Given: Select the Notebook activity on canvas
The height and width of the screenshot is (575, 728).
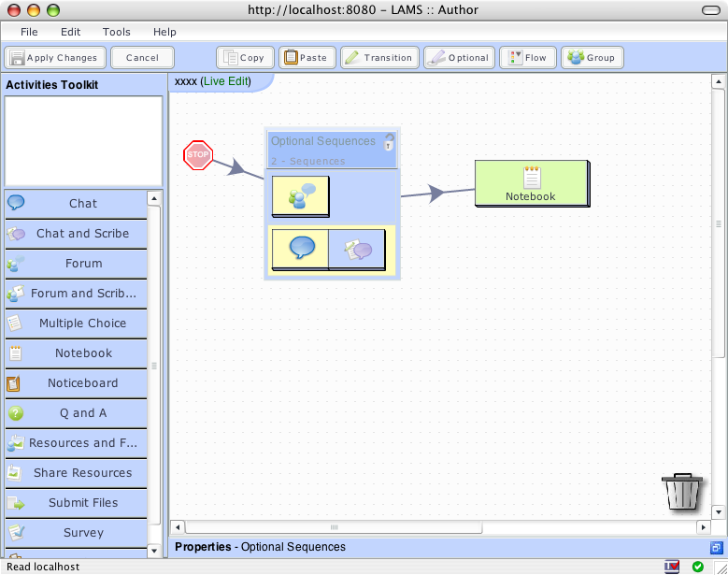Looking at the screenshot, I should click(531, 183).
